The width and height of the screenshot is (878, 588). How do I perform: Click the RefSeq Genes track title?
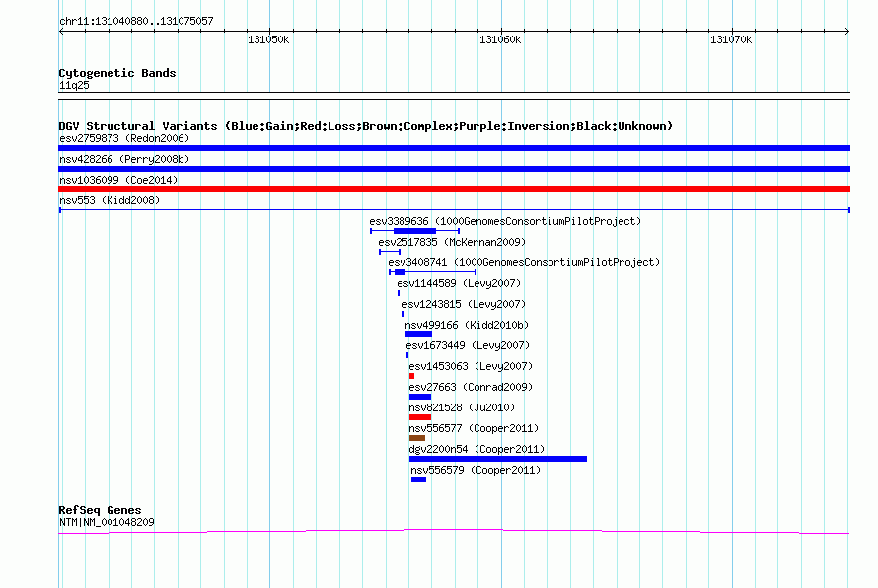click(100, 510)
